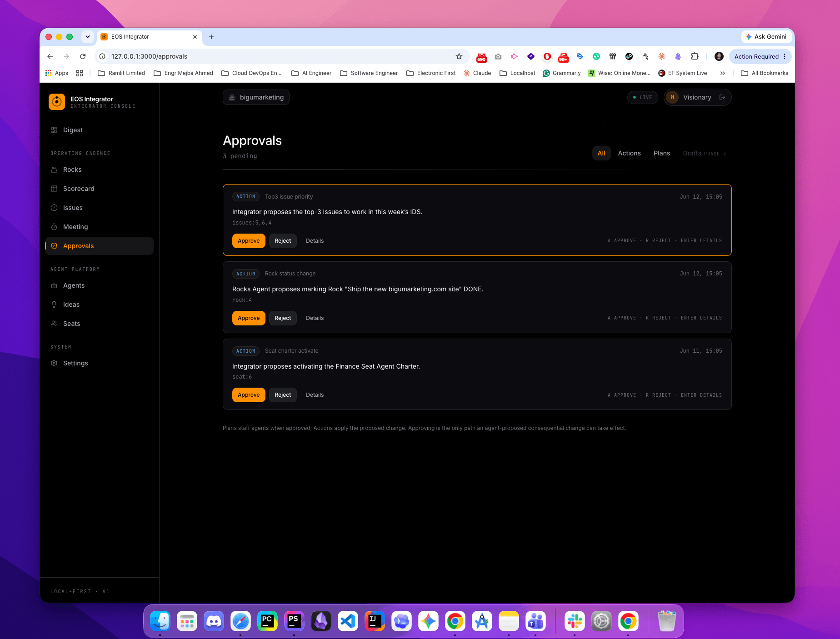
Task: Open the AI Engineer bookmark folder
Action: pyautogui.click(x=311, y=73)
